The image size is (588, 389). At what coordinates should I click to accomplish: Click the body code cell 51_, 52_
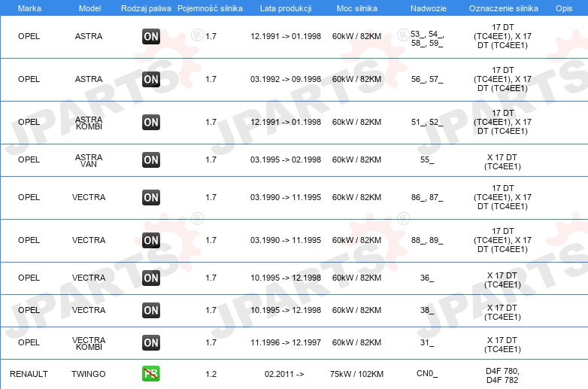point(427,122)
